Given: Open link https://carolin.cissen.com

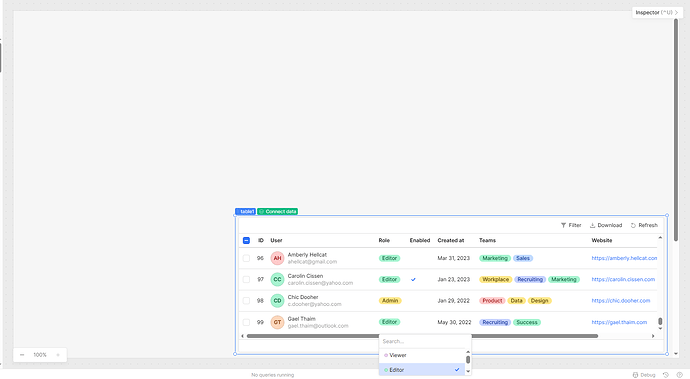Looking at the screenshot, I should pyautogui.click(x=623, y=280).
